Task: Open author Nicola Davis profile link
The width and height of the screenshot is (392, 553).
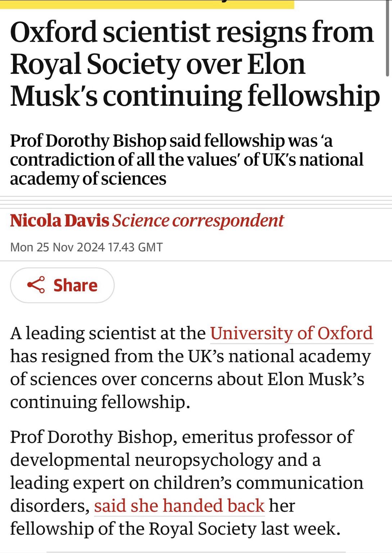Action: pyautogui.click(x=59, y=221)
